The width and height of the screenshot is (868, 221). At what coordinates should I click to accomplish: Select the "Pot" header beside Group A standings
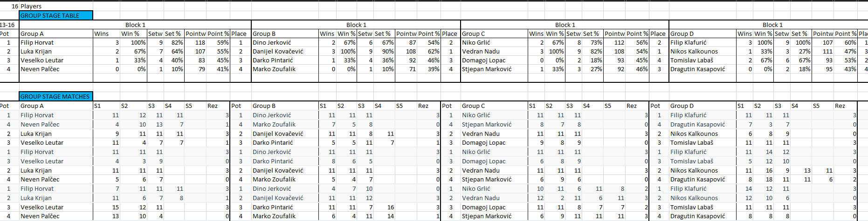coord(5,33)
